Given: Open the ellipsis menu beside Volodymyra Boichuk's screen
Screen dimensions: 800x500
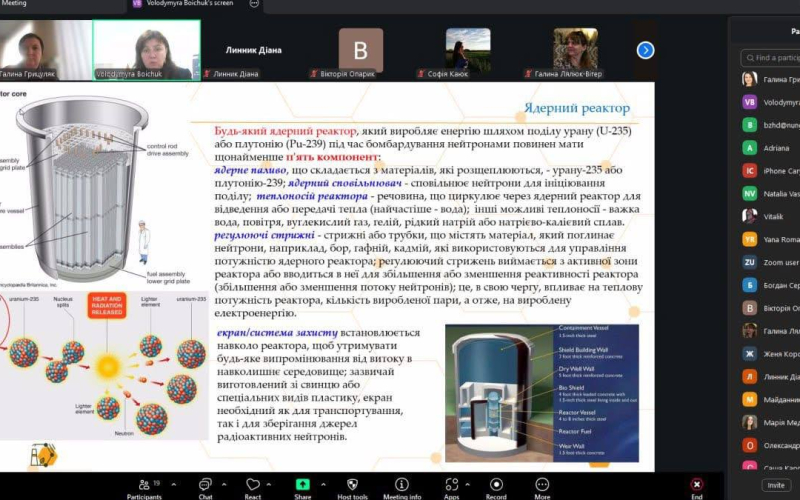Looking at the screenshot, I should click(253, 5).
